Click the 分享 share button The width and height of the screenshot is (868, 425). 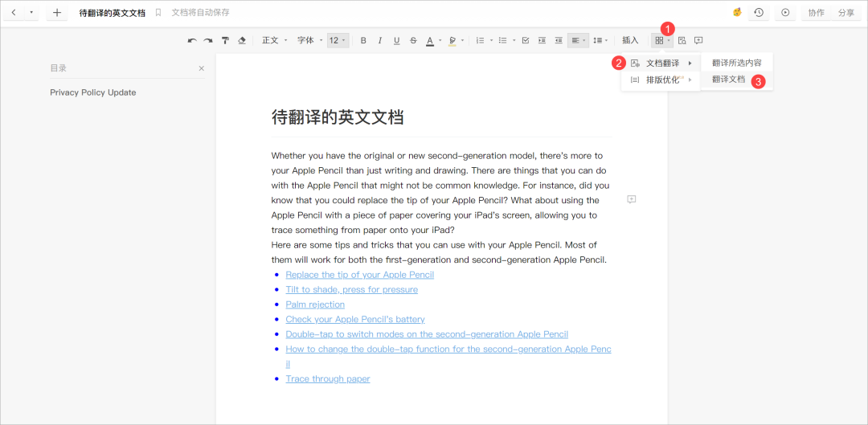tap(846, 13)
